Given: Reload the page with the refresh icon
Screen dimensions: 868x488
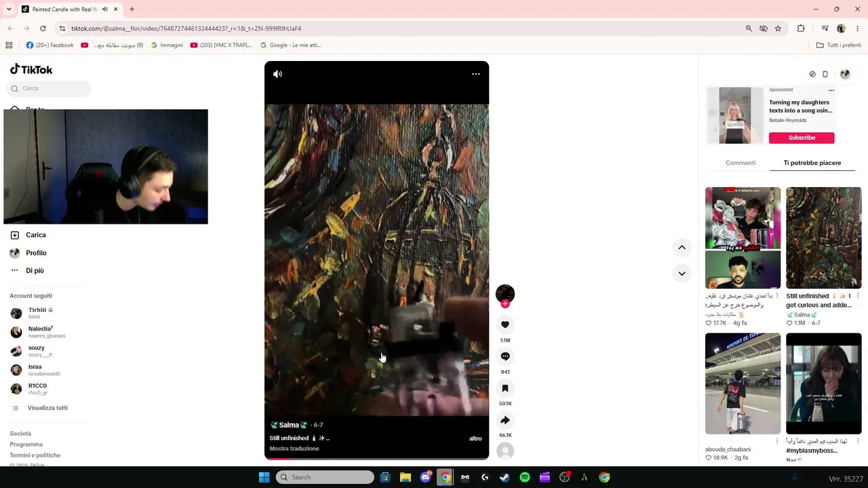Looking at the screenshot, I should click(43, 28).
